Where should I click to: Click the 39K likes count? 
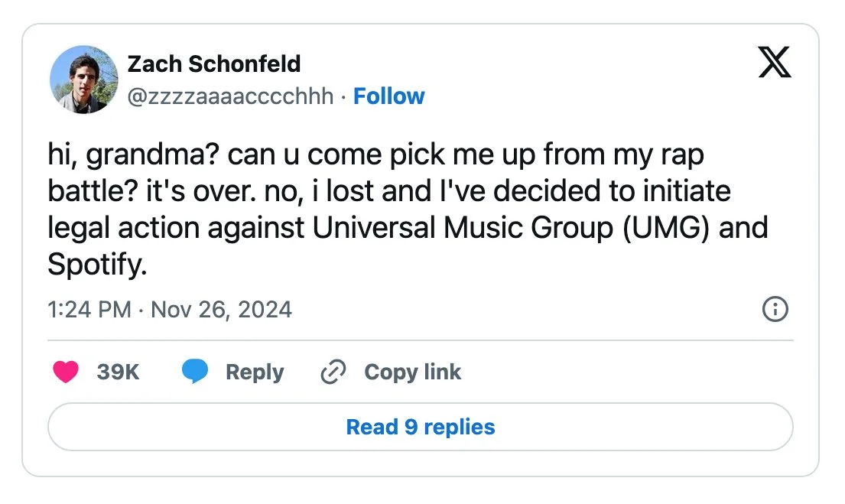click(x=118, y=372)
